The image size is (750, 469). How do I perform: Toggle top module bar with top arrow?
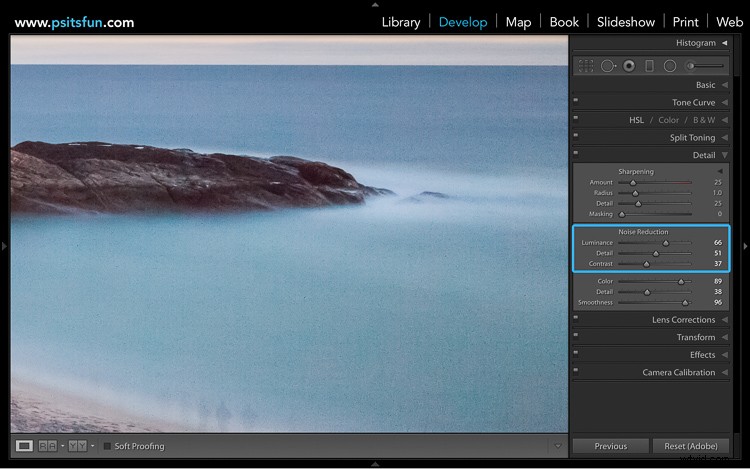tap(375, 4)
